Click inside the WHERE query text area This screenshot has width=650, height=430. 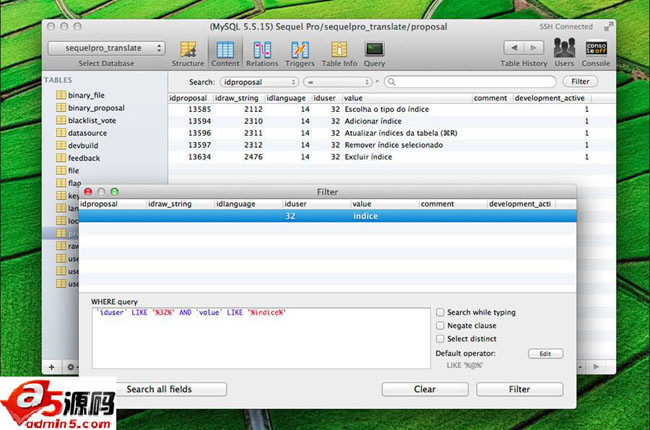[x=261, y=338]
